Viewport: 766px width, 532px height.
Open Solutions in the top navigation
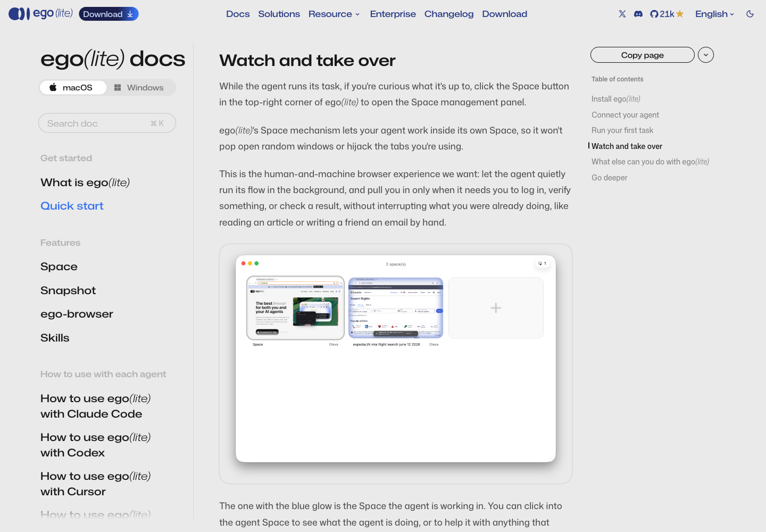[279, 14]
